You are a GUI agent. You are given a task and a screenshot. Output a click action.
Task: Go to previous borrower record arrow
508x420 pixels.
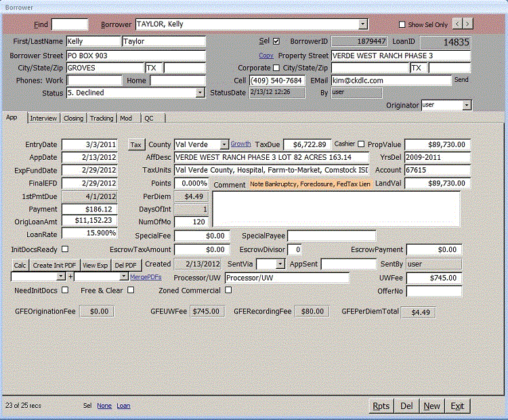(x=458, y=24)
